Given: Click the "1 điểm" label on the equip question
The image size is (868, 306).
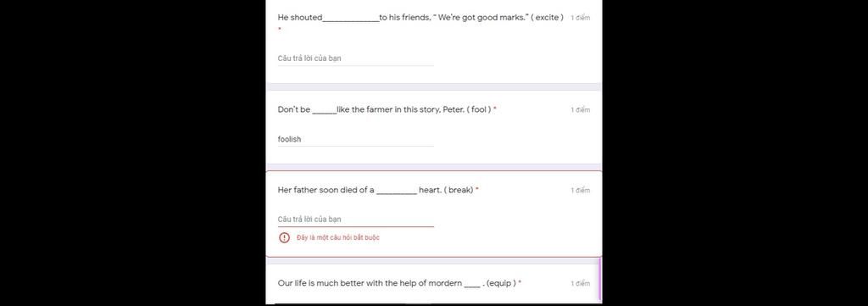Looking at the screenshot, I should (x=580, y=283).
